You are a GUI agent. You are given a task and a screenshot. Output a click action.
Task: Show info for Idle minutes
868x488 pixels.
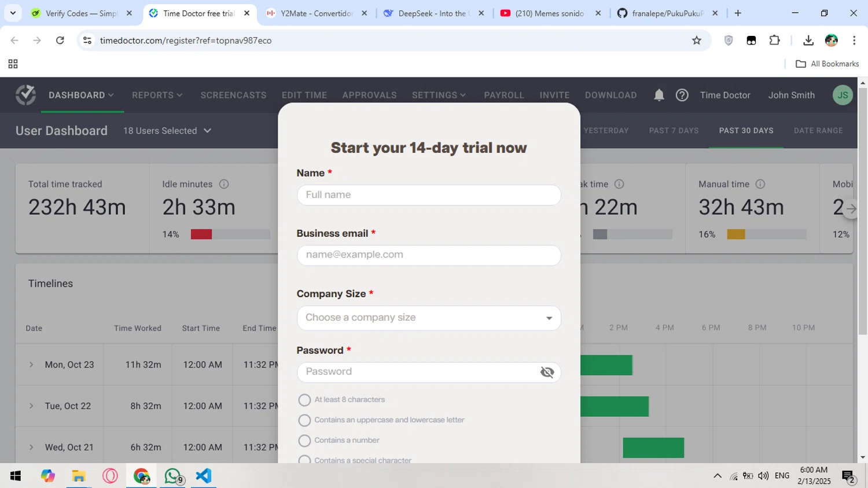224,184
